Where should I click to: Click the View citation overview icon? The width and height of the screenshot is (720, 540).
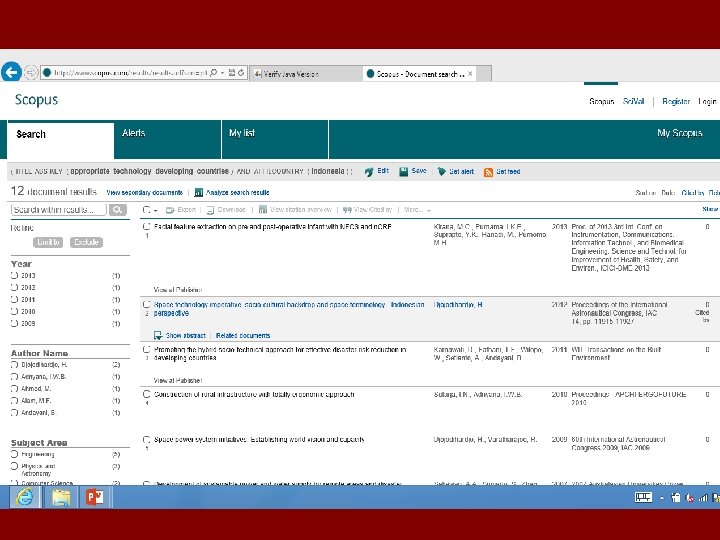tap(263, 209)
